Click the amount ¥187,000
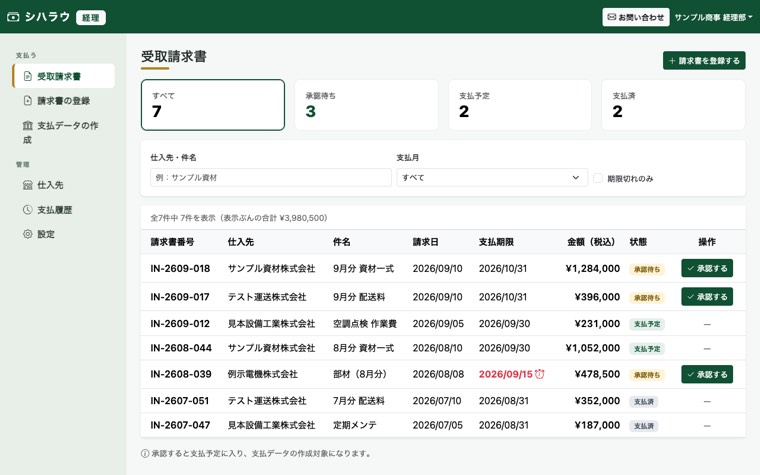This screenshot has width=760, height=475. click(x=597, y=425)
